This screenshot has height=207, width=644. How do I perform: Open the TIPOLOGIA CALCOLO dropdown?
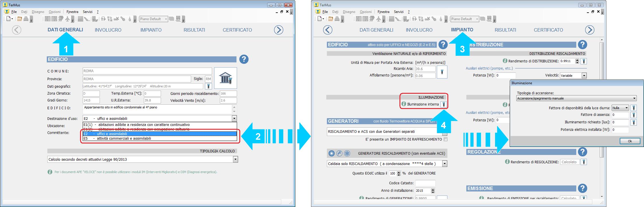[235, 159]
